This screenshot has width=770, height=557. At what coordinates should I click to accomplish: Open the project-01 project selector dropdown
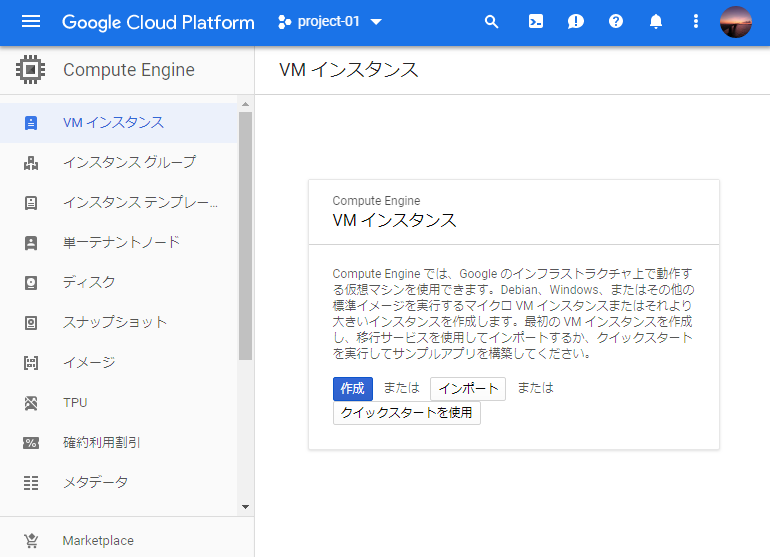330,22
